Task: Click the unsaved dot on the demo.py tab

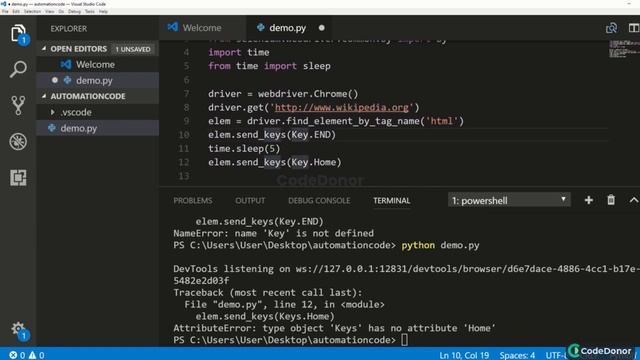Action: tap(322, 28)
